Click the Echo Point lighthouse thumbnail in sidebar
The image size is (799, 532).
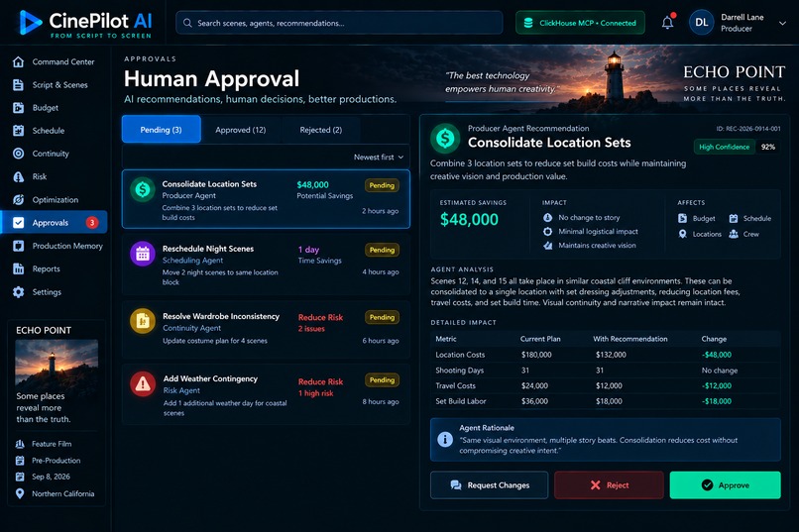click(x=57, y=363)
